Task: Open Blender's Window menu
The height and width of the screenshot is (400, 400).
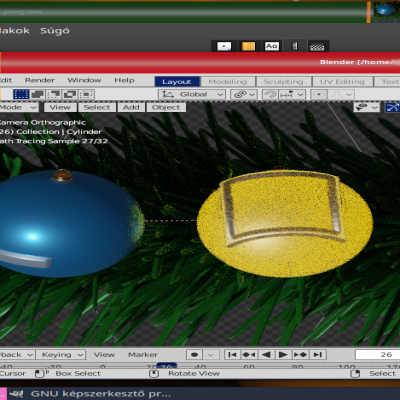Action: pyautogui.click(x=84, y=80)
